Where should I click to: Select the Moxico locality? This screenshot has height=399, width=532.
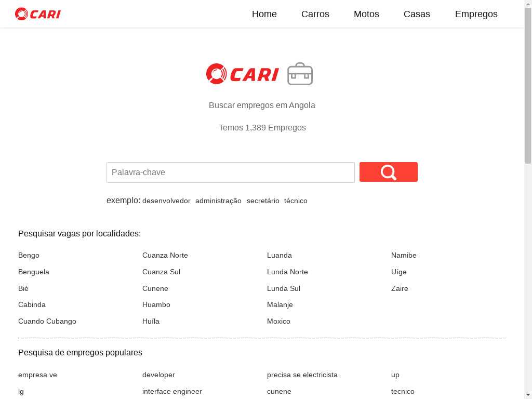pos(278,321)
